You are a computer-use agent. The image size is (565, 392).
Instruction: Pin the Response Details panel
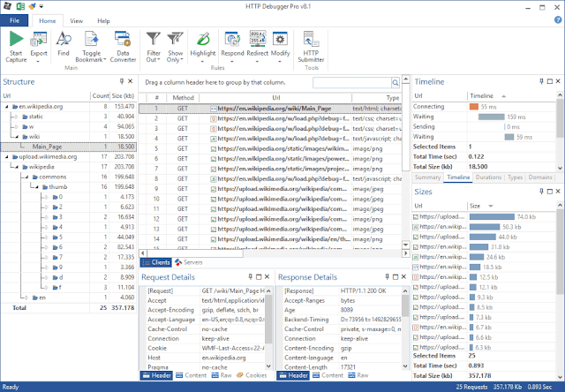click(x=387, y=276)
